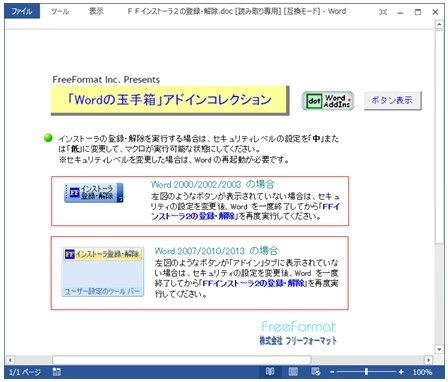
Task: Click the zoom out minus button
Action: [332, 372]
